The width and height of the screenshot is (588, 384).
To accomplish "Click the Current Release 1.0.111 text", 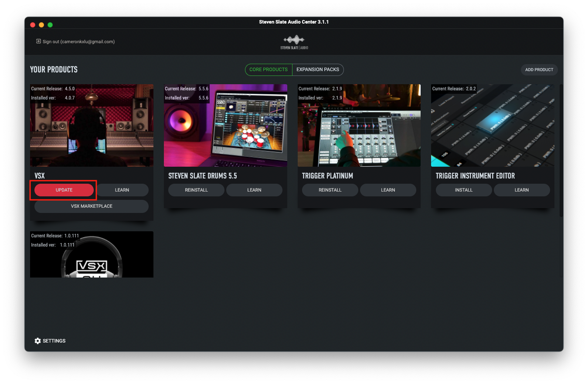I will pos(55,236).
